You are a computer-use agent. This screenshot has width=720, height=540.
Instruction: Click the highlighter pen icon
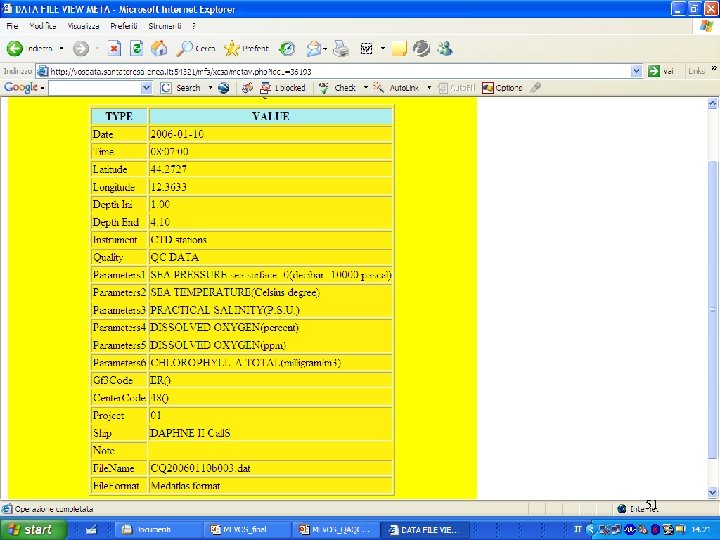pos(535,87)
